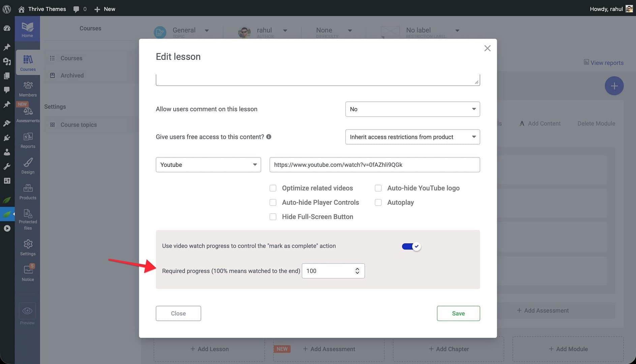Open the Youtube video source dropdown
Screen dimensions: 636x364
tap(208, 165)
